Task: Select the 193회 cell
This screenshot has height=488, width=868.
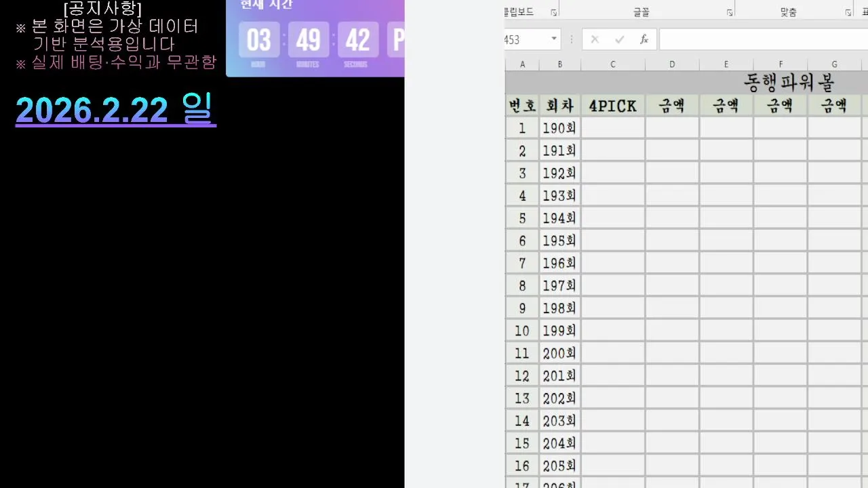Action: tap(560, 196)
